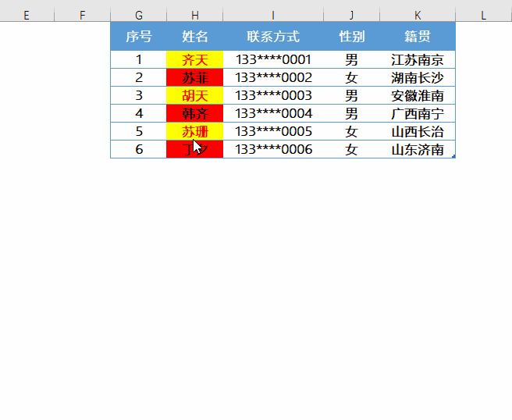
Task: Select column header I
Action: coord(273,15)
